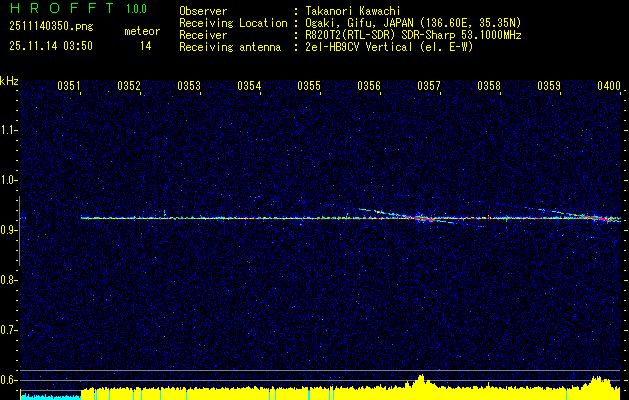Click the kHz axis unit label
629x400 pixels.
click(x=9, y=81)
